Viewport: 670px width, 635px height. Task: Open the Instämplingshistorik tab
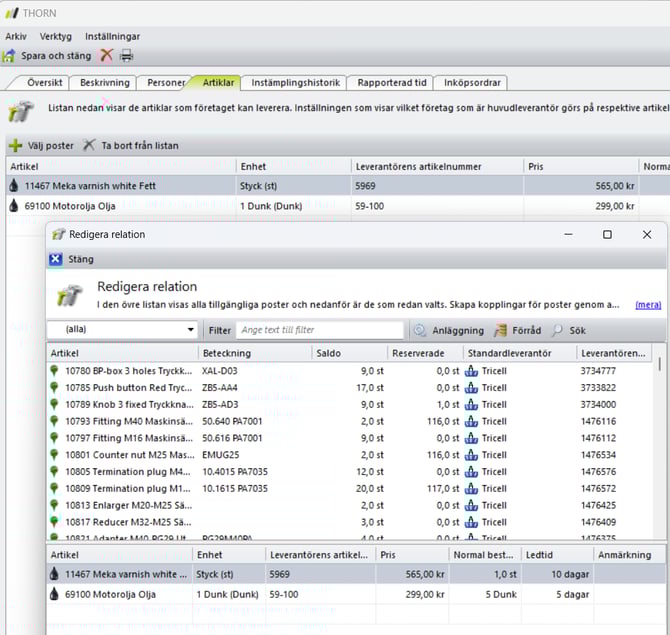(x=295, y=82)
